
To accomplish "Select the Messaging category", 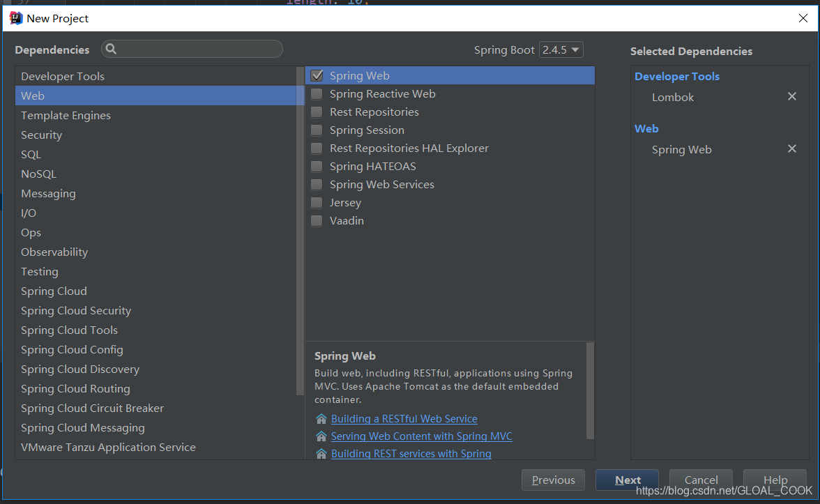I will 156,194.
